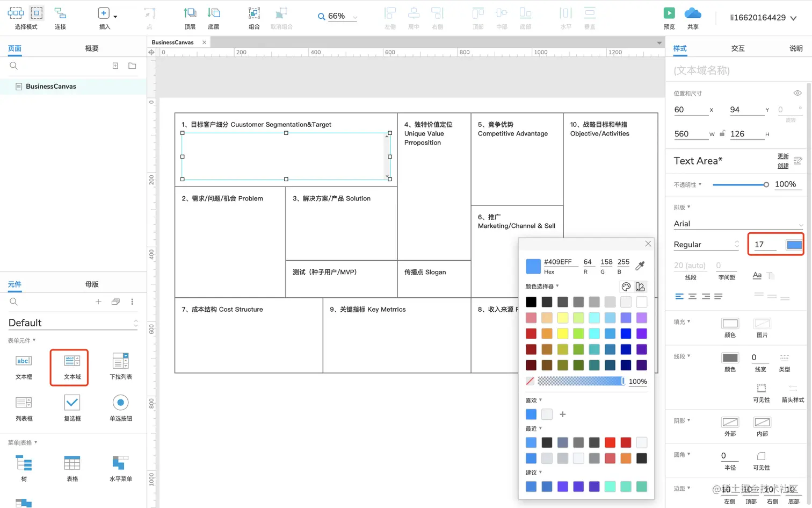Open the three-dot library options menu

(x=132, y=302)
